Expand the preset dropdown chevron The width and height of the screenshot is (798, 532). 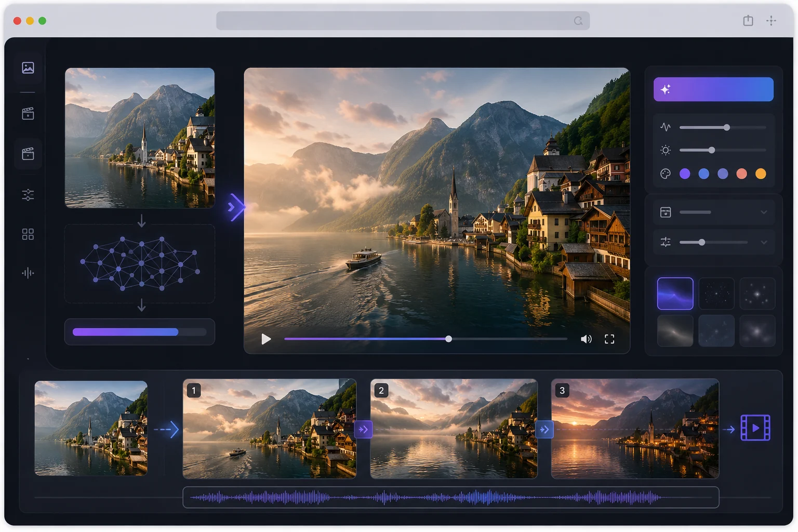click(x=764, y=212)
